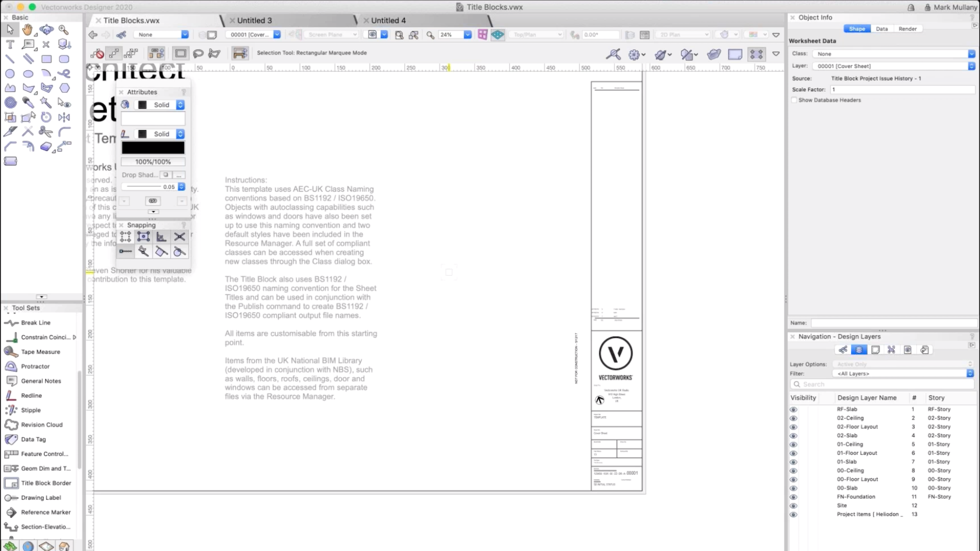980x551 pixels.
Task: Select the Circle tool
Action: 10,73
